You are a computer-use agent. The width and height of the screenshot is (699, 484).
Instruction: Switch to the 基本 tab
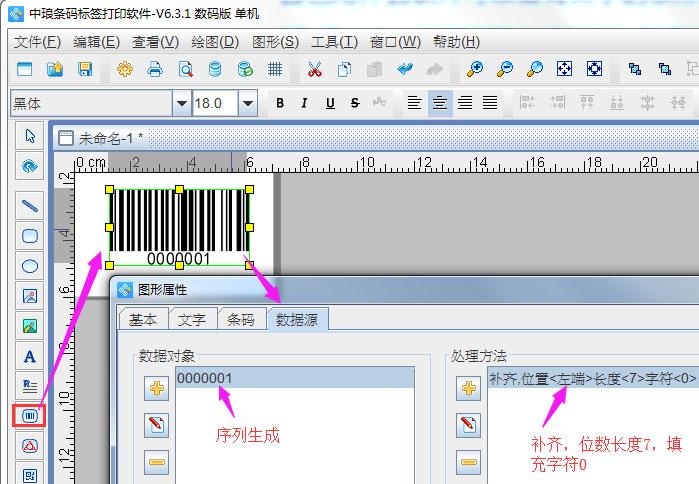pyautogui.click(x=143, y=319)
